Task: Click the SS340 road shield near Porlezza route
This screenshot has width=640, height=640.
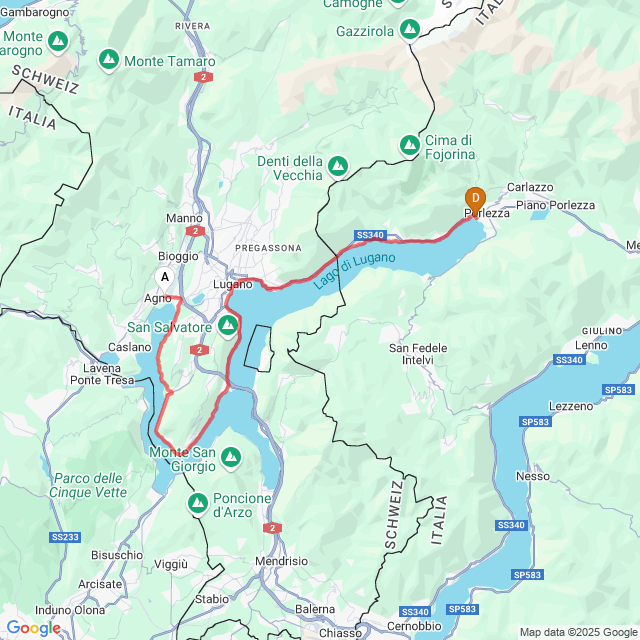Action: click(x=370, y=235)
